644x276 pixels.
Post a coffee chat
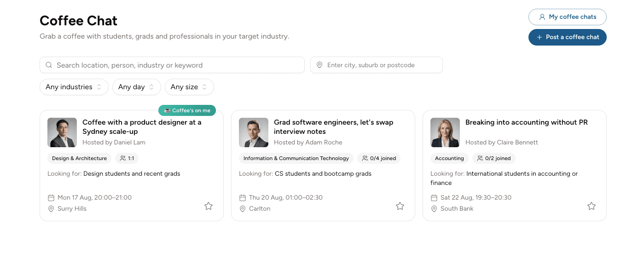(x=568, y=37)
